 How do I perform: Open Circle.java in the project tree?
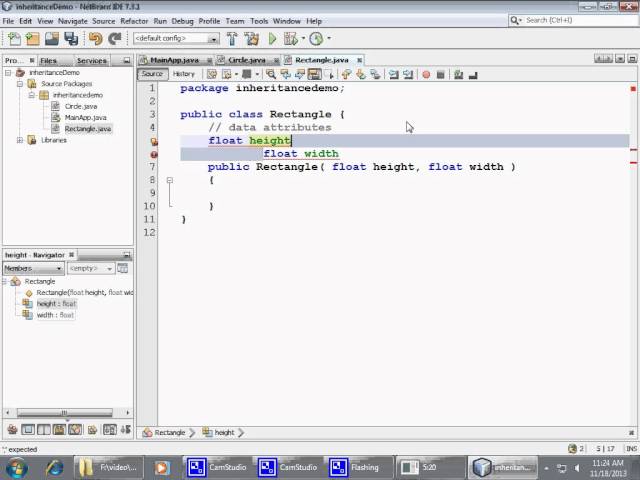[80, 106]
